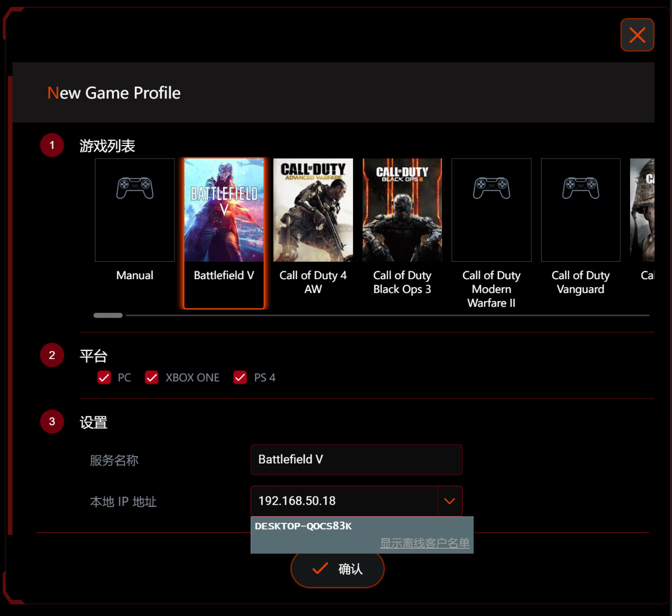Click the game list horizontal scrollbar thumb
The width and height of the screenshot is (672, 616).
108,315
